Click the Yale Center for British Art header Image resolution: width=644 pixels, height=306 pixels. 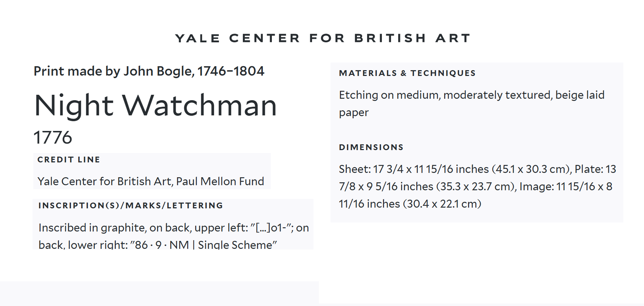[323, 38]
